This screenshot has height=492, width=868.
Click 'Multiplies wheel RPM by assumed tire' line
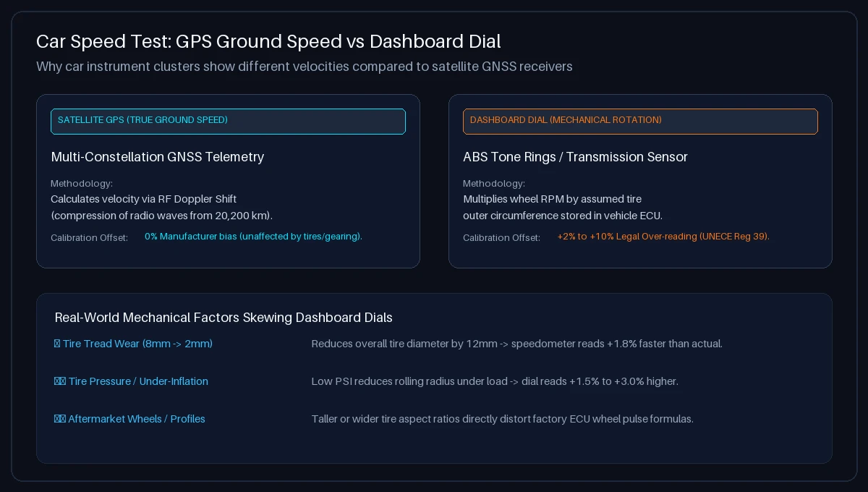[x=553, y=199]
